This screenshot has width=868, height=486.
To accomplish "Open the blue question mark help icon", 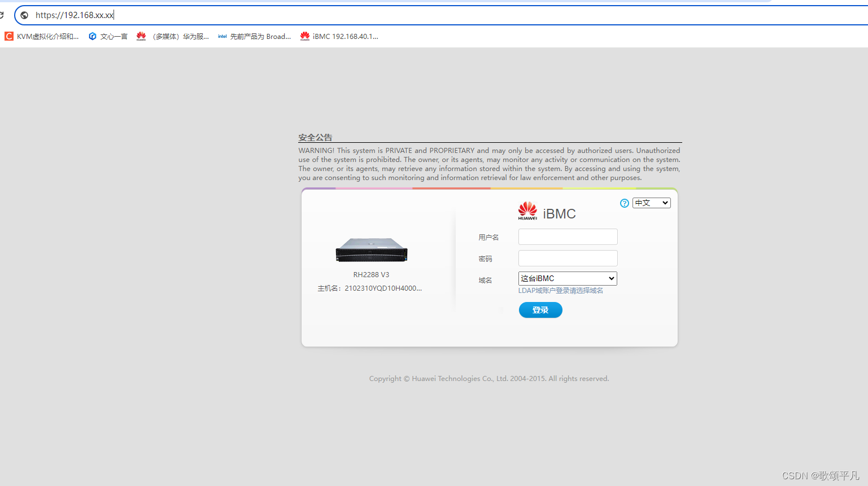I will [624, 203].
